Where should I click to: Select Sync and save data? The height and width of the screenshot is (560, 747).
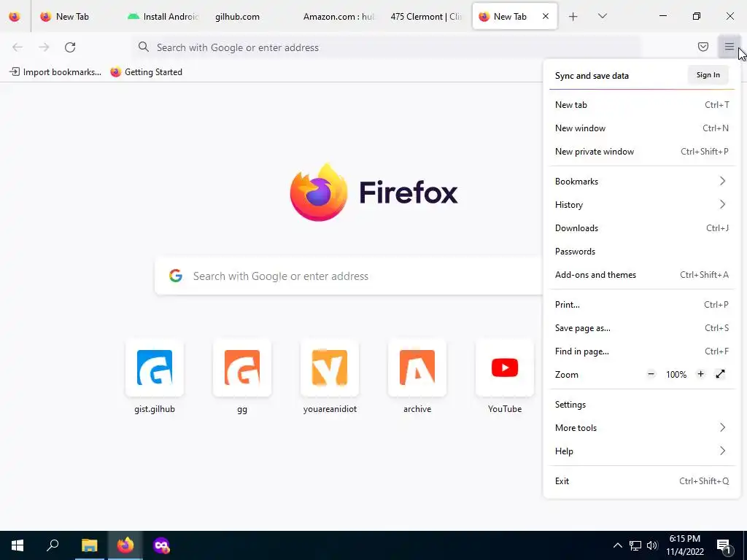pyautogui.click(x=592, y=76)
